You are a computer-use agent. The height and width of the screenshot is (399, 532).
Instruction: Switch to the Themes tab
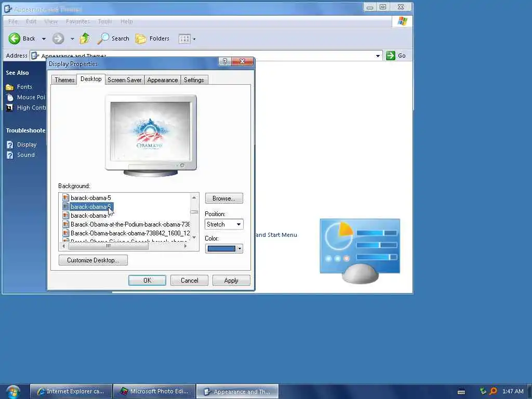point(64,80)
